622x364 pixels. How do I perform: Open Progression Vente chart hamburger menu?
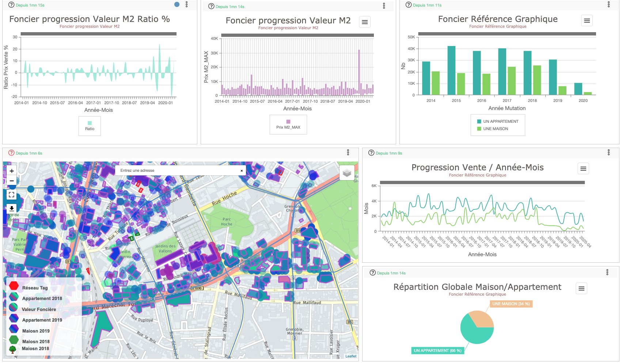point(583,168)
